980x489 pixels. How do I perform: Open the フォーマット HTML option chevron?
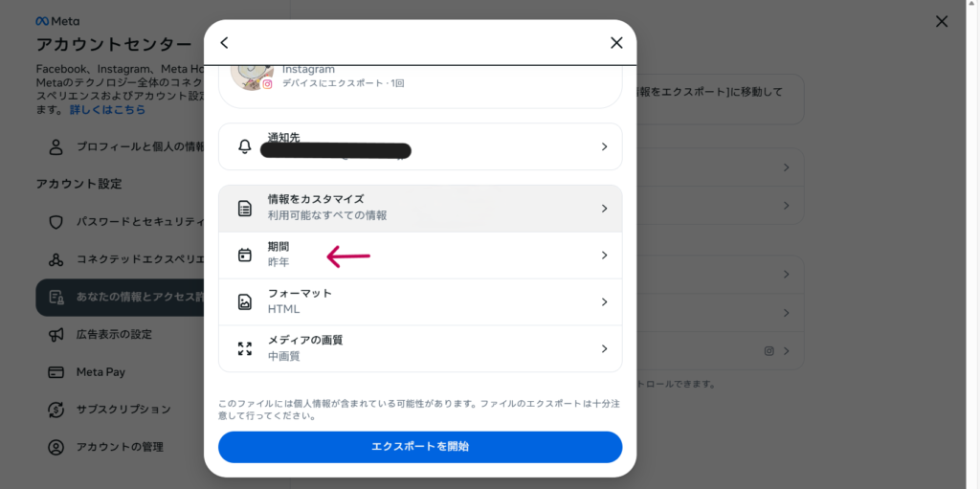tap(604, 302)
